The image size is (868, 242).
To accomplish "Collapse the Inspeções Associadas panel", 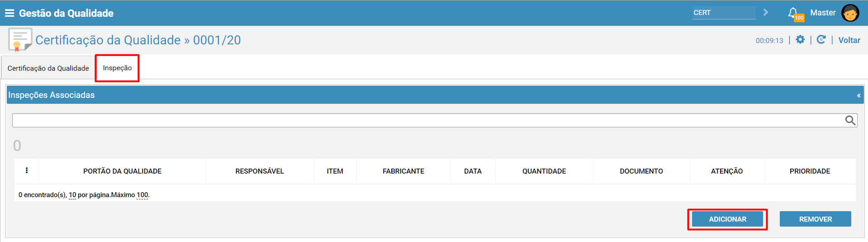I will (859, 95).
